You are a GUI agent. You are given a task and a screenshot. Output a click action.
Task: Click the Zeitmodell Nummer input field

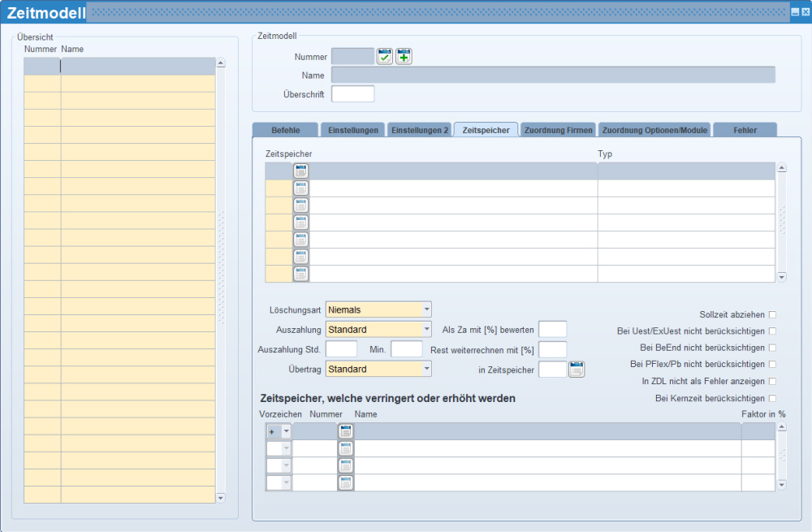(352, 56)
